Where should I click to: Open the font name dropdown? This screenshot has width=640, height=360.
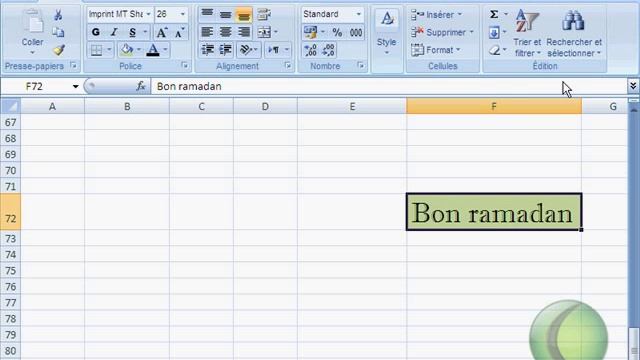point(149,14)
